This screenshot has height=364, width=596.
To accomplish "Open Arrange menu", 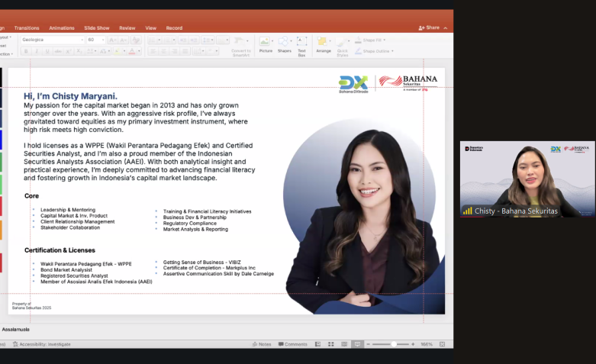I will (x=324, y=45).
